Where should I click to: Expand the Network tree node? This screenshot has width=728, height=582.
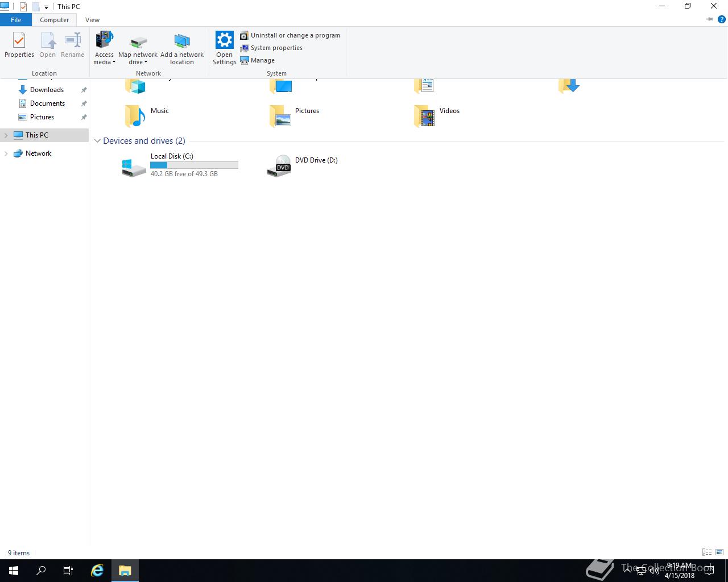[x=6, y=153]
